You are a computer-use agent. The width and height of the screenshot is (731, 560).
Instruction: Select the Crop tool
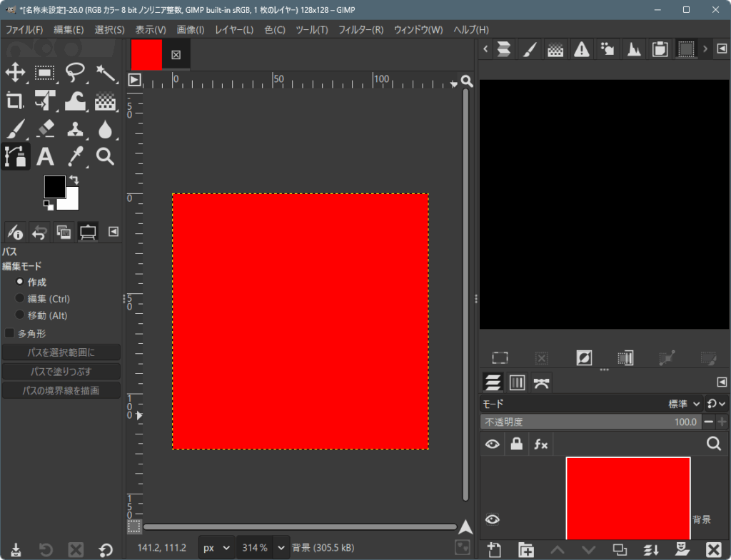tap(14, 101)
